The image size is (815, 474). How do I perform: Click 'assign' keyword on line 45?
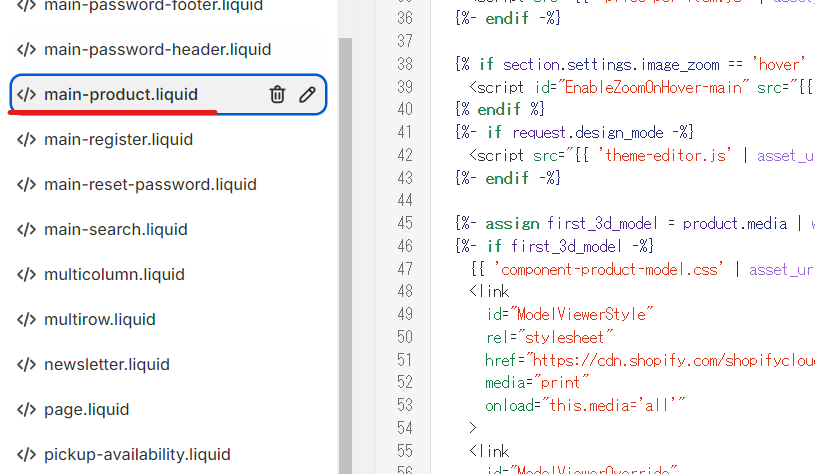(x=512, y=223)
